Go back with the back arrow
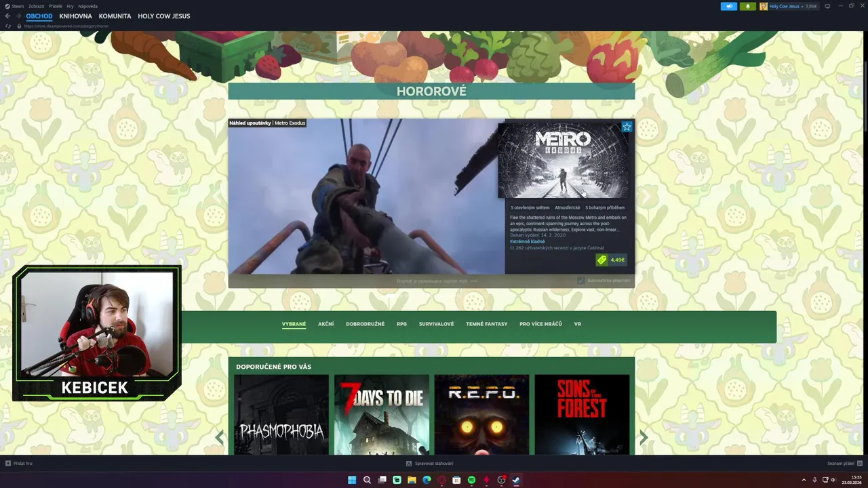868x488 pixels. [8, 16]
